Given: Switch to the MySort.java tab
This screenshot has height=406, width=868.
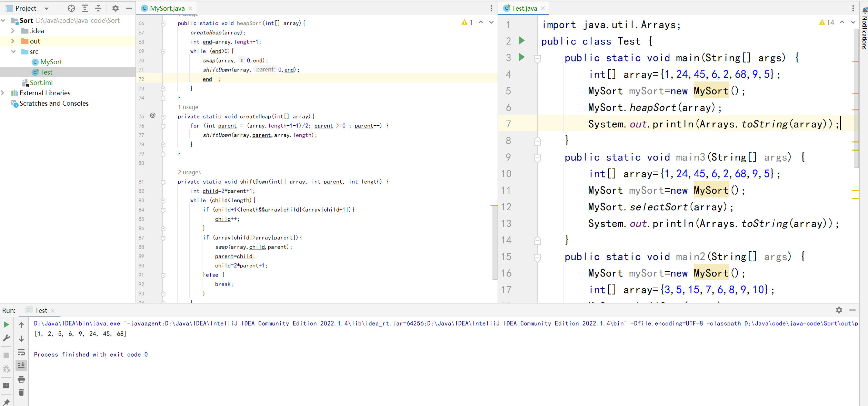Looking at the screenshot, I should [167, 8].
